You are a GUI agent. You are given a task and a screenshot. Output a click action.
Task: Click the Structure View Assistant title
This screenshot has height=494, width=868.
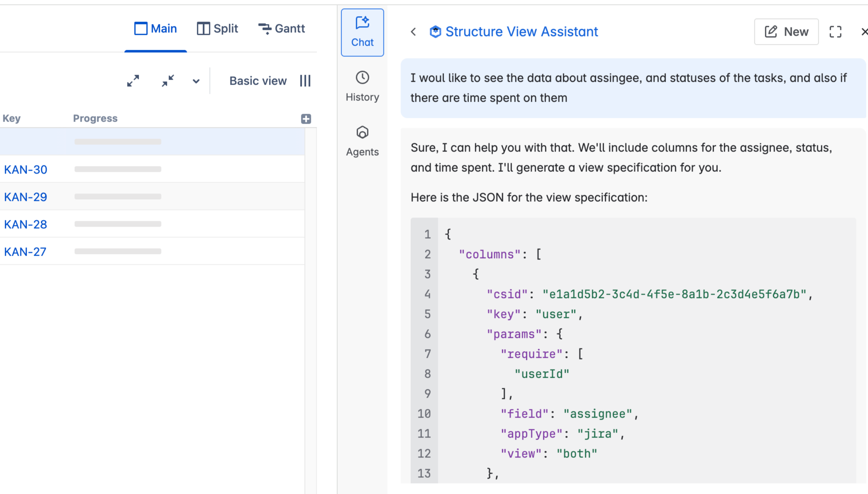tap(521, 32)
